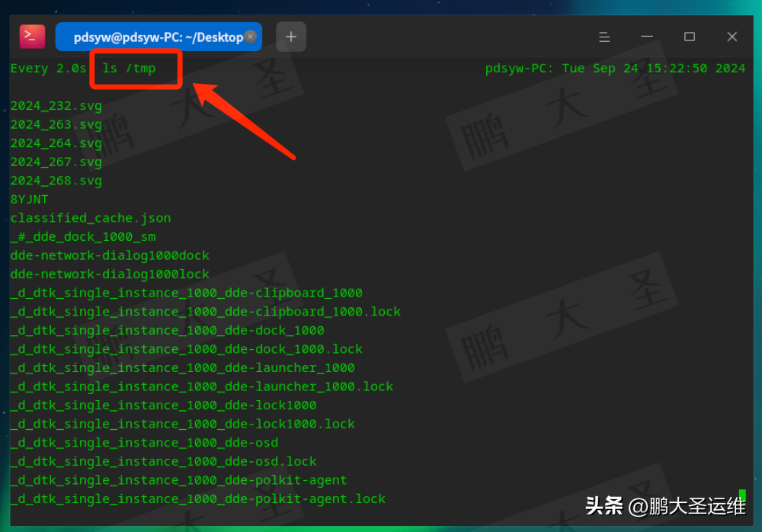762x532 pixels.
Task: Click the dde-lock1000 entry without .lock
Action: [163, 405]
